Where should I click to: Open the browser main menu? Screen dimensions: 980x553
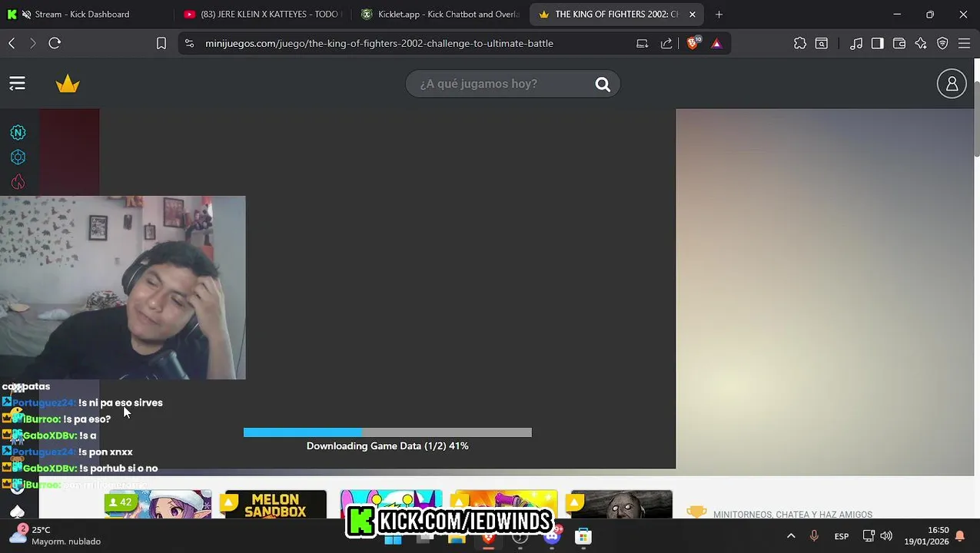point(964,43)
